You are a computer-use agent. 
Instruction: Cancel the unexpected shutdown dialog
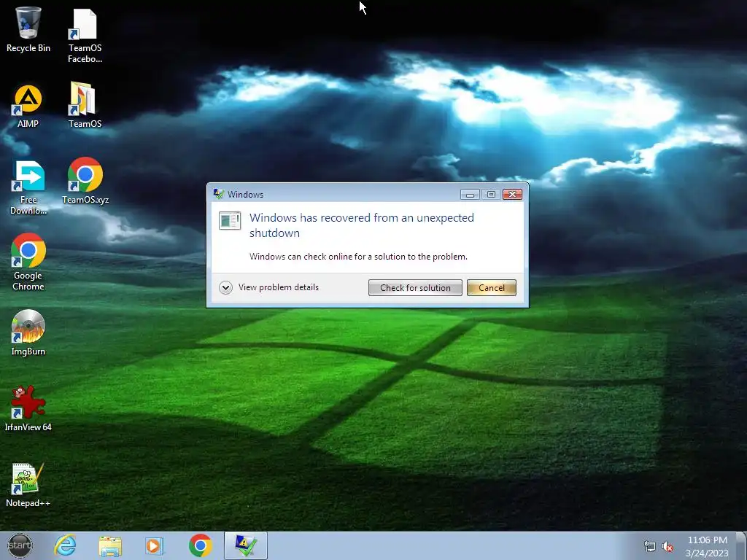pyautogui.click(x=492, y=287)
